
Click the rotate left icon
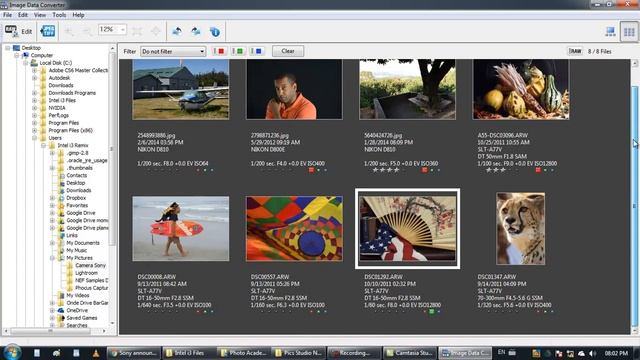pyautogui.click(x=177, y=31)
